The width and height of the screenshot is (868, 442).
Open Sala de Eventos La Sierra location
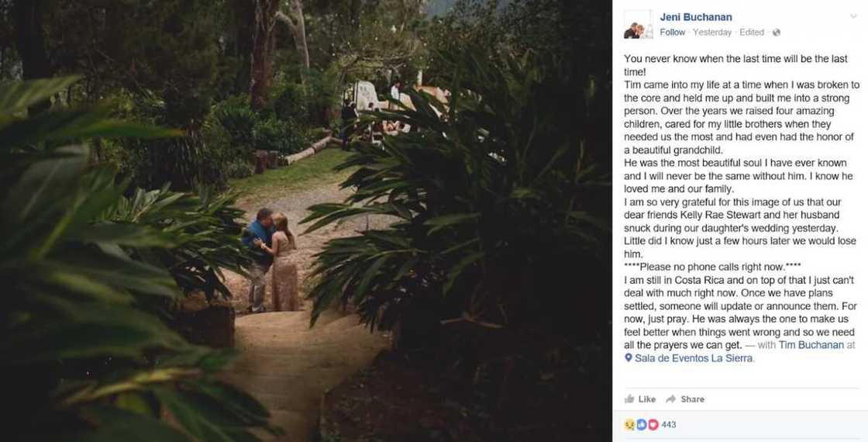(694, 357)
